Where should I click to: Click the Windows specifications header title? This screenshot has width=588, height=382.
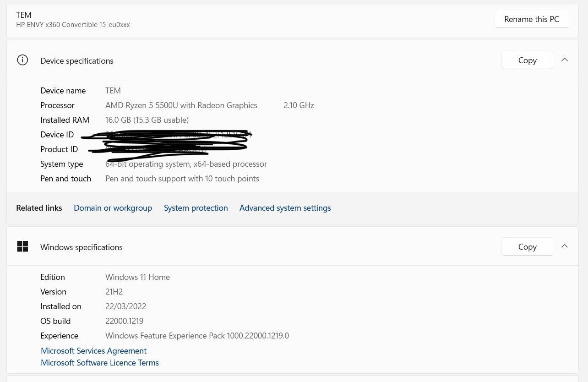82,247
